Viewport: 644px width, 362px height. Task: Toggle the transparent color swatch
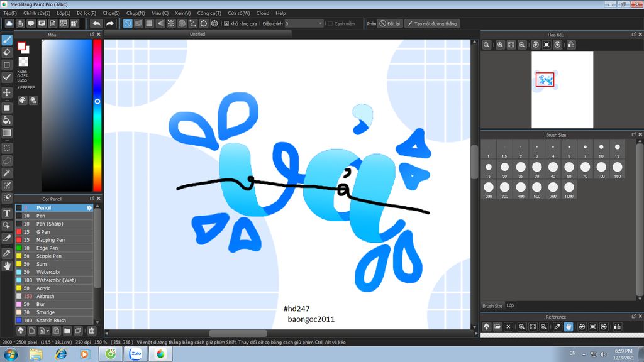tap(23, 62)
